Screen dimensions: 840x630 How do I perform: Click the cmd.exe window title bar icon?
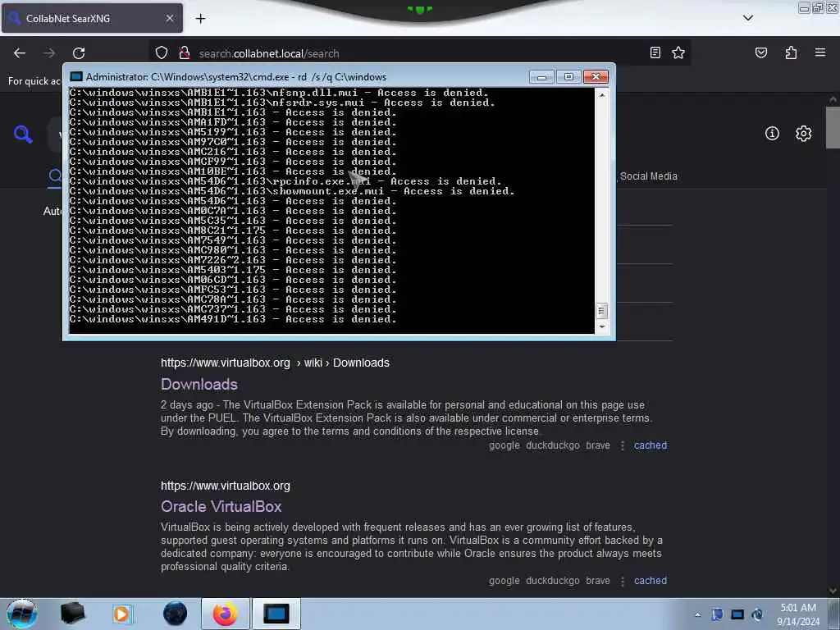tap(76, 76)
